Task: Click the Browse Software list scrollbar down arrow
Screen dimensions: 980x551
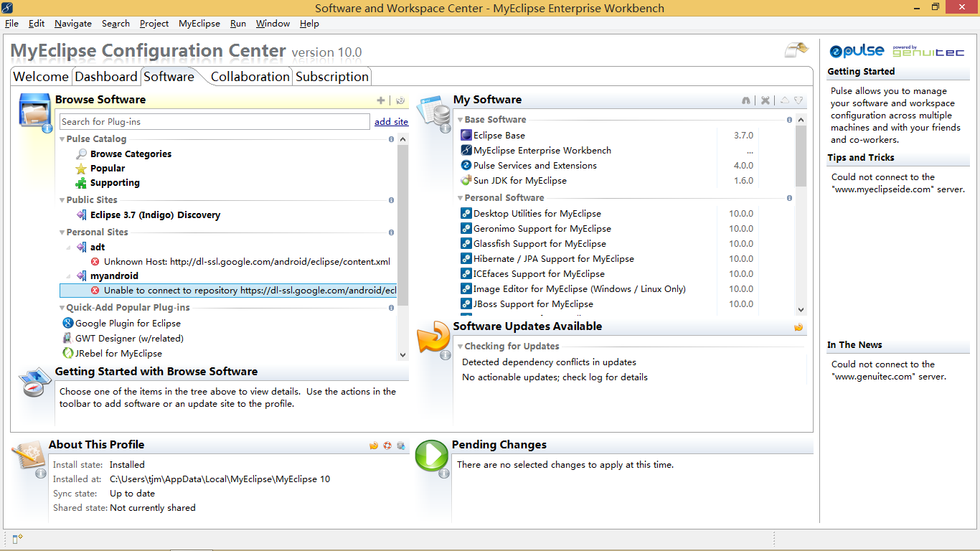Action: tap(402, 354)
